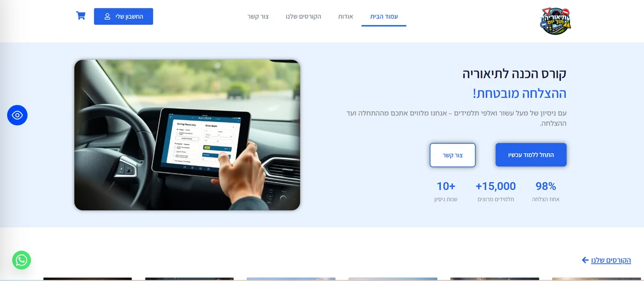Screen dimensions: 644x281
Task: Open the WhatsApp chat bubble
Action: pos(21,260)
